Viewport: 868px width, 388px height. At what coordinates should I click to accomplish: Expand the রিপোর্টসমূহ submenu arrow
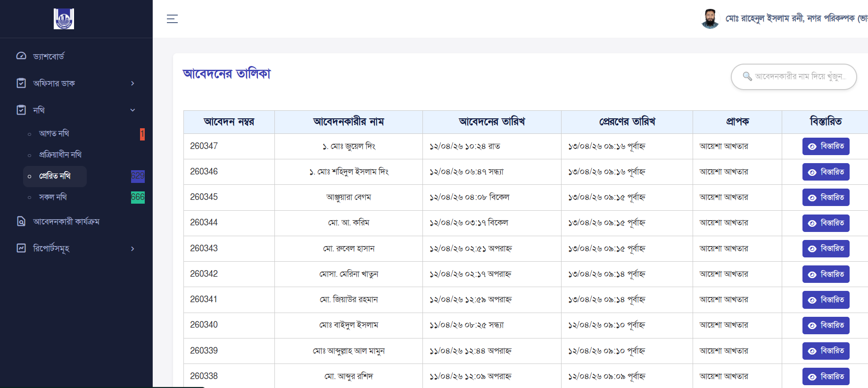[132, 248]
